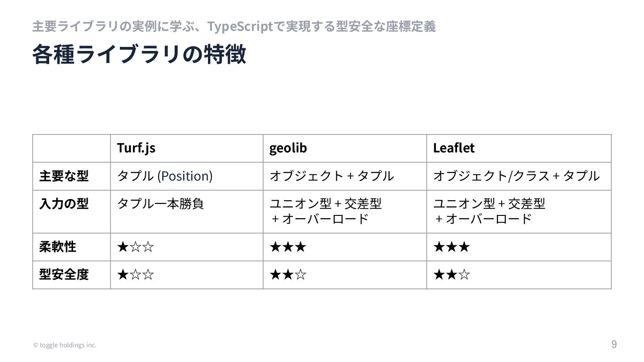Click the オブジェクト/クラス + タプル cell
The image size is (644, 362).
click(x=516, y=176)
